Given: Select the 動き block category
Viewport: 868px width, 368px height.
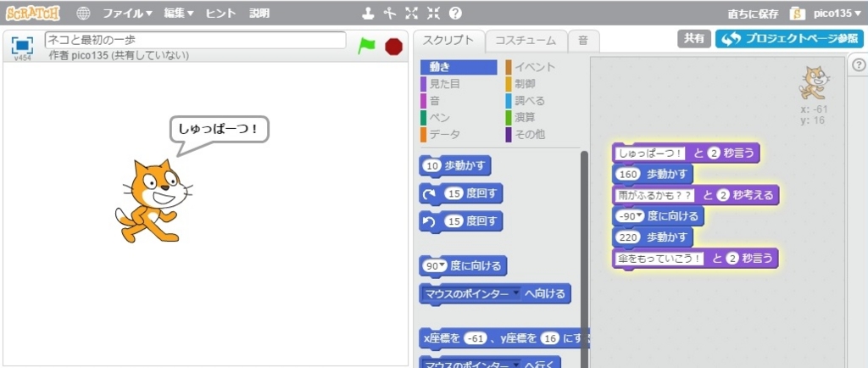Looking at the screenshot, I should click(x=459, y=67).
